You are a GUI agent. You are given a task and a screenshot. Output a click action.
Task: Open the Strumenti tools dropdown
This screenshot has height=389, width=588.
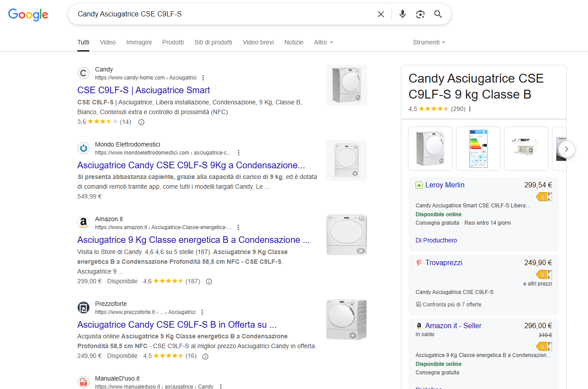(x=429, y=42)
